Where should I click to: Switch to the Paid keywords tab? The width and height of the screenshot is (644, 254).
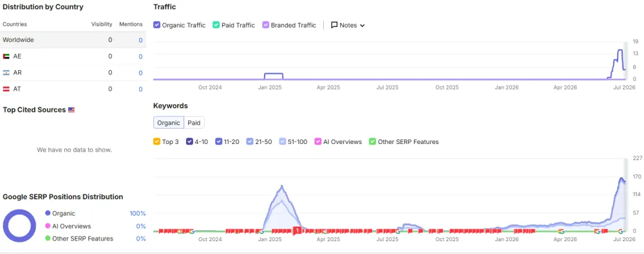(194, 123)
